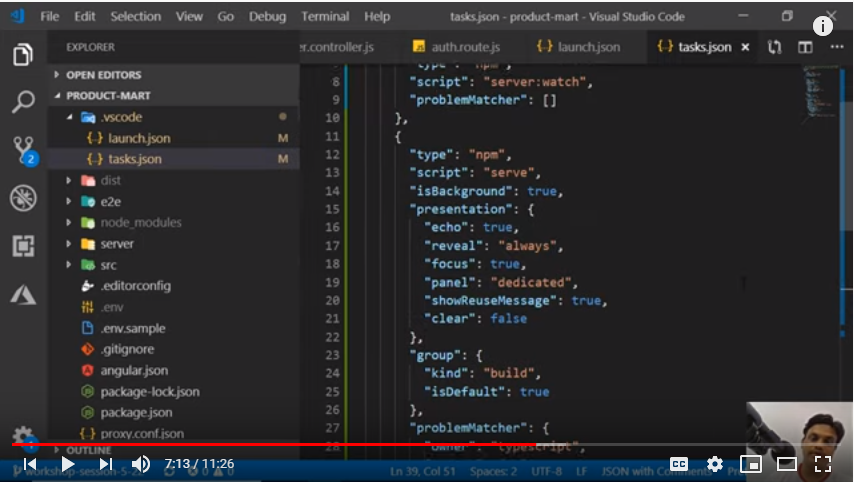Open YouTube video settings gear
Image resolution: width=854 pixels, height=482 pixels.
pos(715,464)
